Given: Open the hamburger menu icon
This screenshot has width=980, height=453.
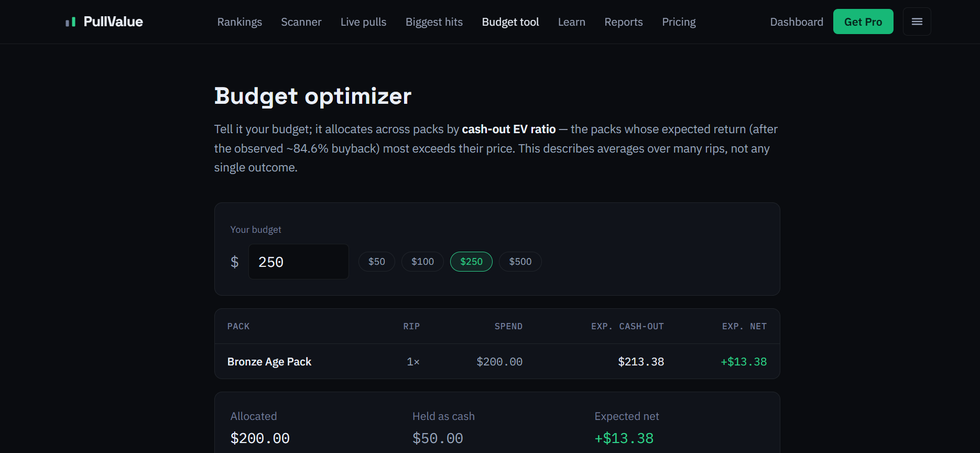Looking at the screenshot, I should point(917,21).
